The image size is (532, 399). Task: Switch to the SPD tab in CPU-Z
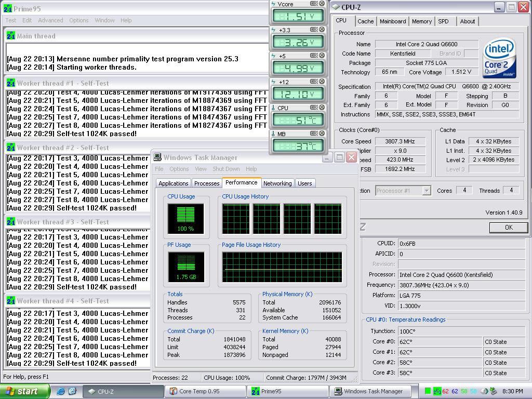[443, 21]
